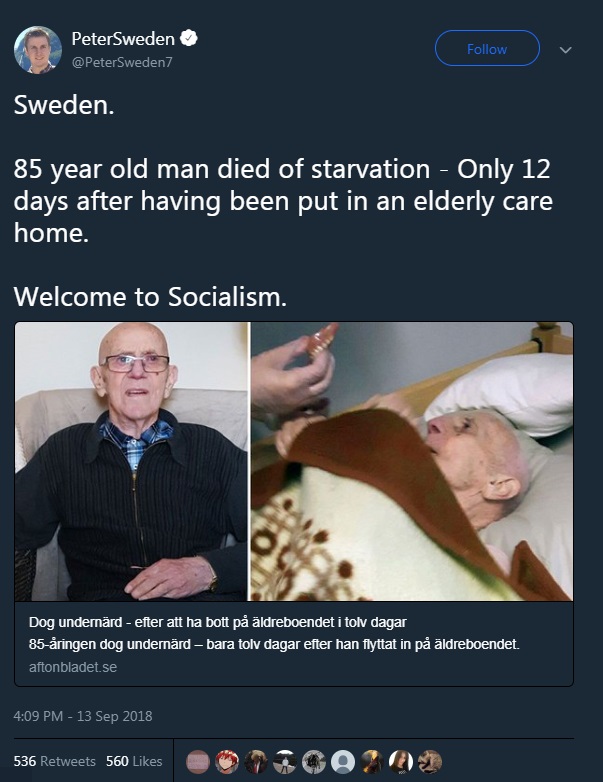
Task: View the 560 Likes list
Action: [134, 761]
